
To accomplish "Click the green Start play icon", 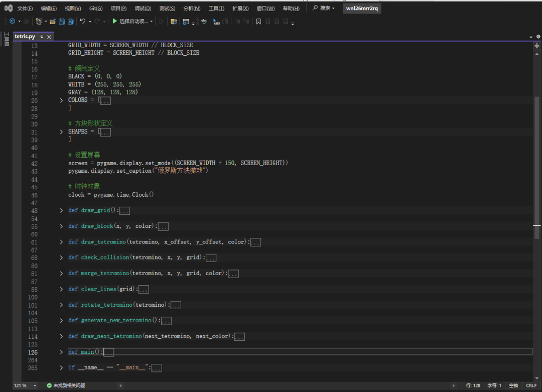I will [x=115, y=22].
